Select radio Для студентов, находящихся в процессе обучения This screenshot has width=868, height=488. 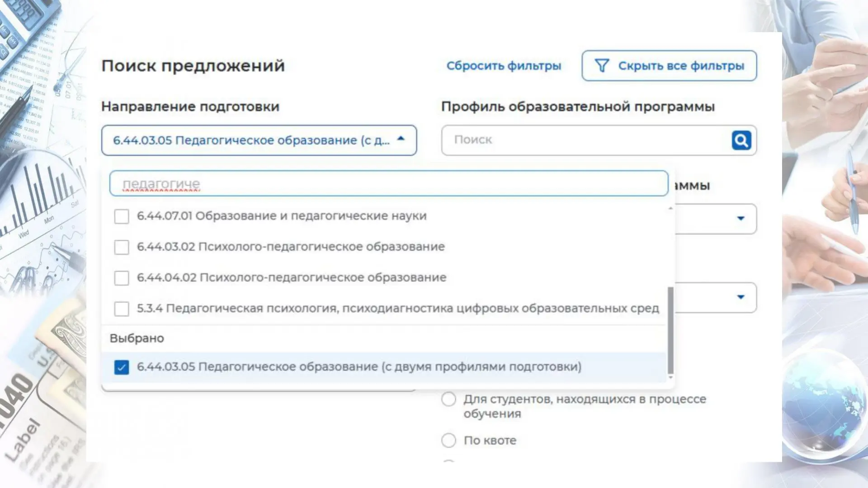click(x=448, y=399)
